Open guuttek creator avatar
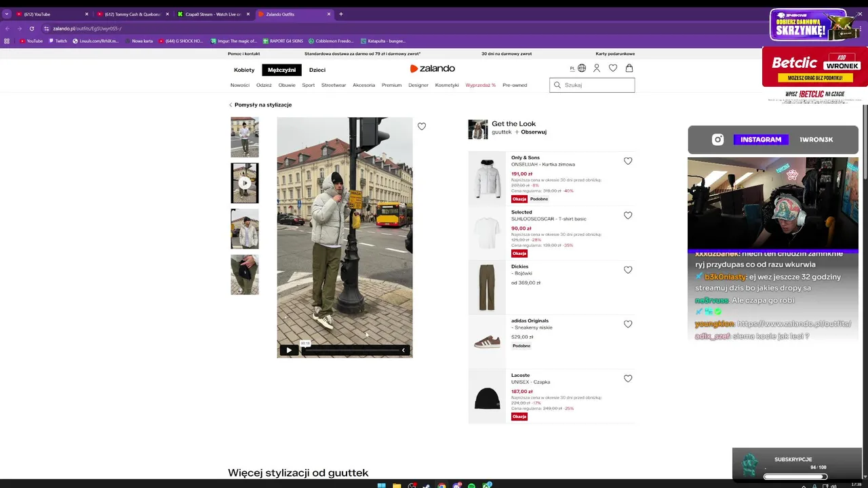868x488 pixels. 478,129
